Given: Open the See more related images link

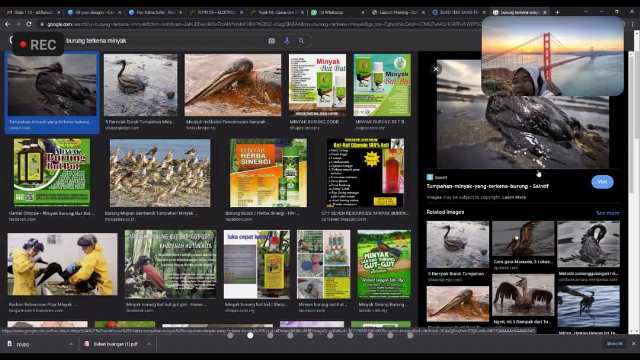Looking at the screenshot, I should point(607,213).
